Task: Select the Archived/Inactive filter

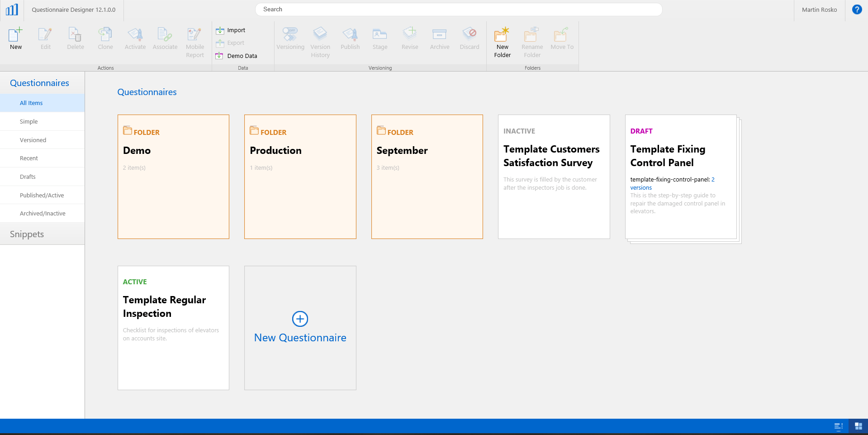Action: (x=42, y=213)
